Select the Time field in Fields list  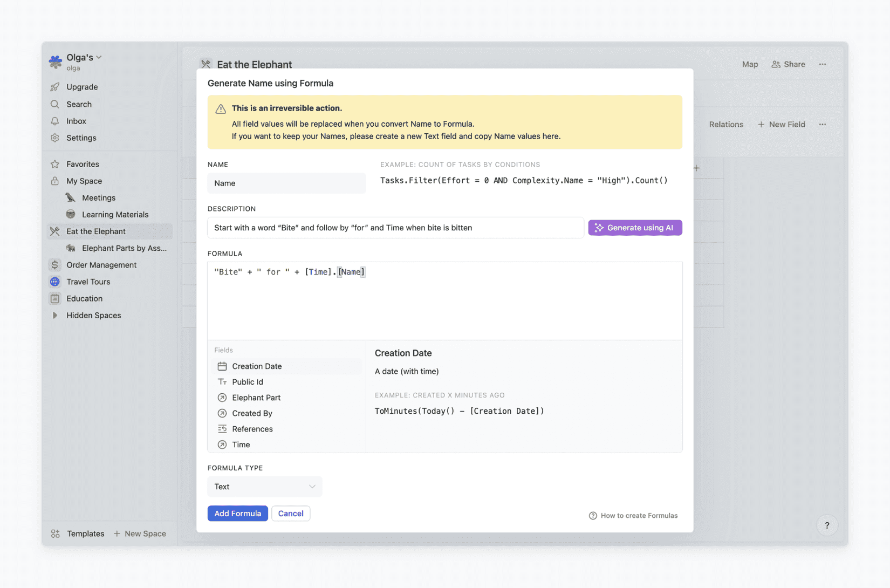(x=241, y=444)
